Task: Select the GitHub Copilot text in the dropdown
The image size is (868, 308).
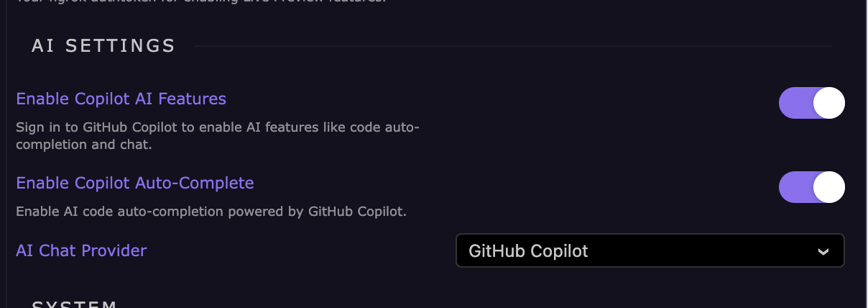Action: tap(528, 250)
